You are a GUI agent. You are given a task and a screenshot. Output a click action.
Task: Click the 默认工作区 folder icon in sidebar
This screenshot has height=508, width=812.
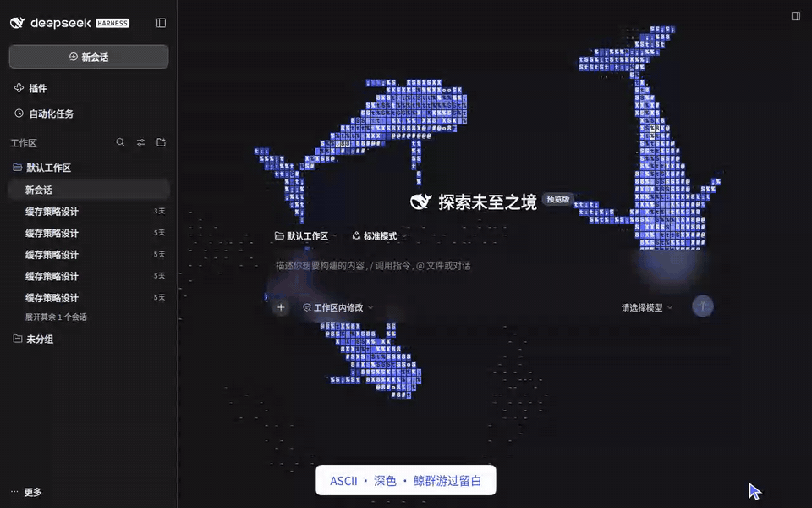point(18,167)
